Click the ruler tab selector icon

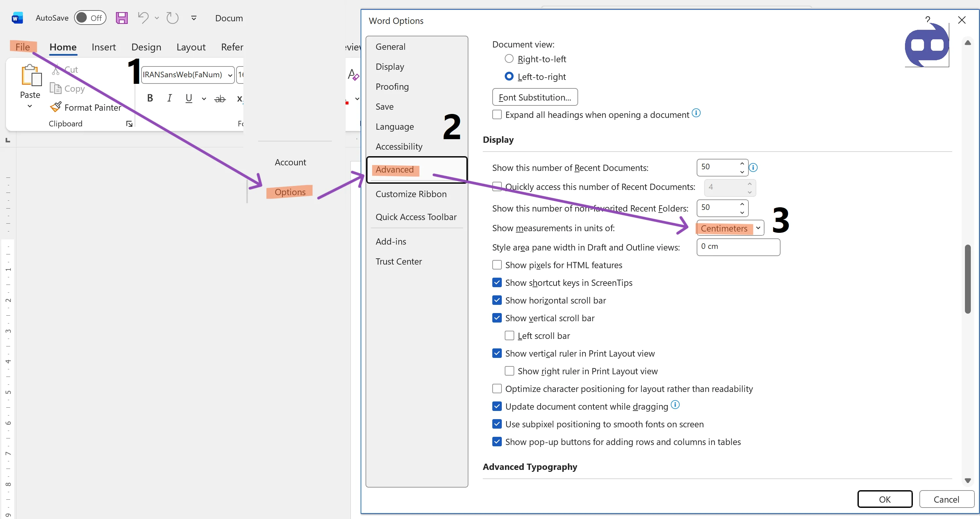[x=8, y=140]
